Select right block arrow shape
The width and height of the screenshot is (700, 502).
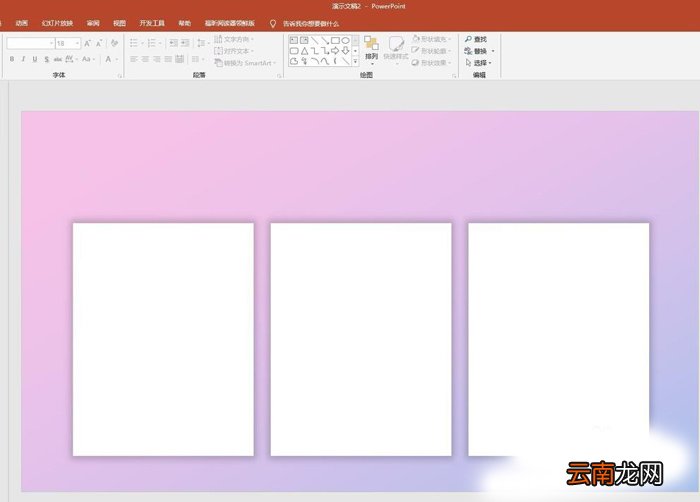335,51
